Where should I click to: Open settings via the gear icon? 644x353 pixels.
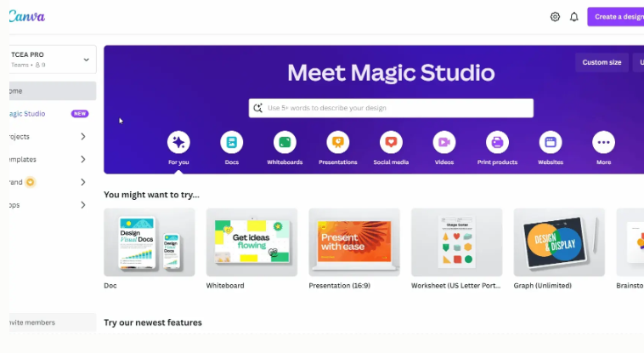coord(555,17)
